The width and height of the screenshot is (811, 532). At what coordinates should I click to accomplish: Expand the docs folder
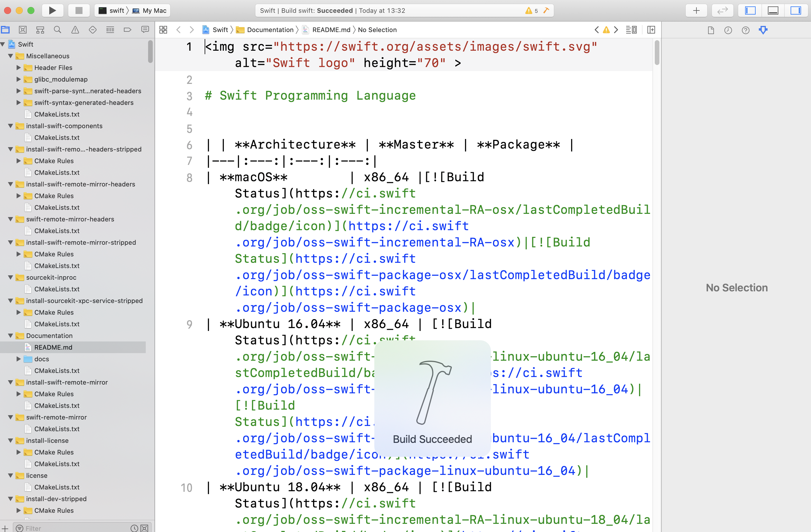point(19,359)
